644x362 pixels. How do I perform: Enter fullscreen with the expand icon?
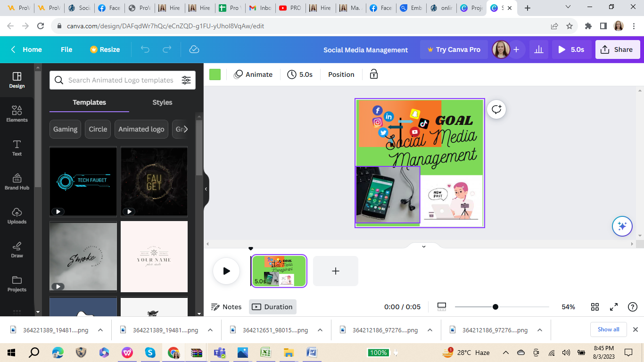coord(614,307)
